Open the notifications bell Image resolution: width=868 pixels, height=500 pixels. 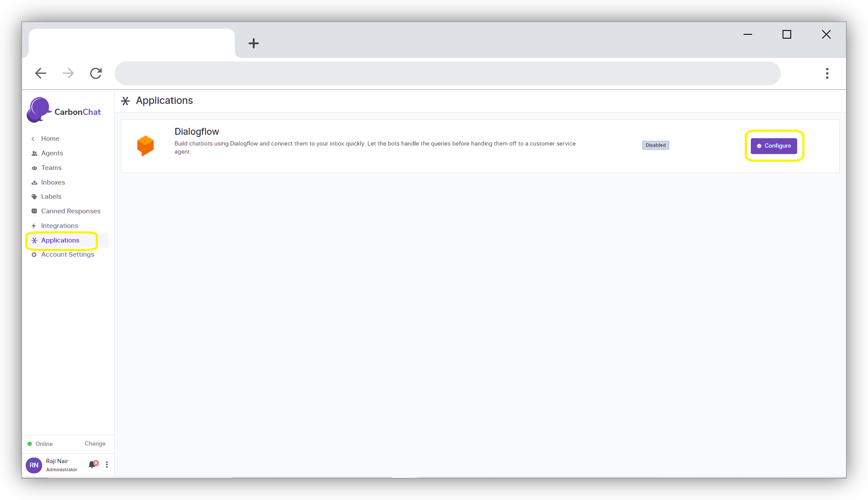click(92, 464)
